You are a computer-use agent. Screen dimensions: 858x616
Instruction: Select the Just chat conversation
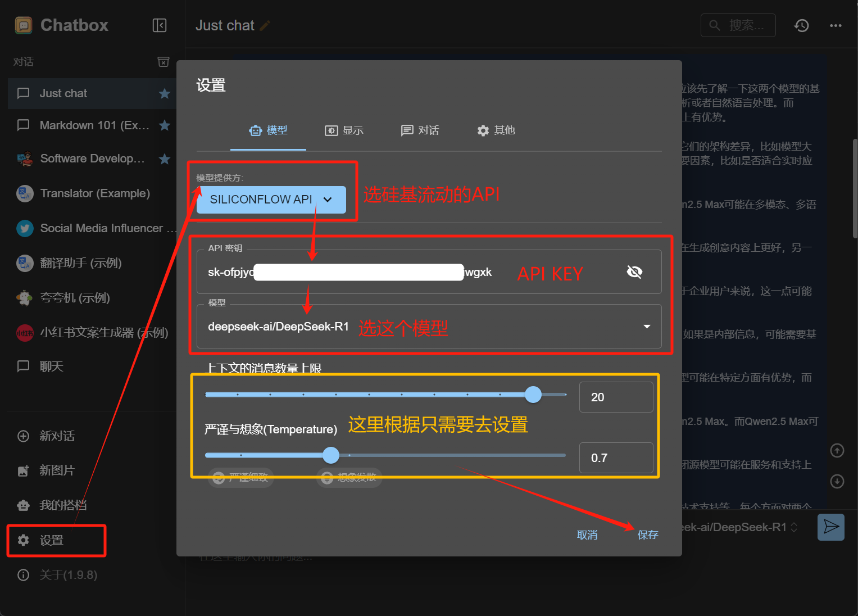point(93,93)
